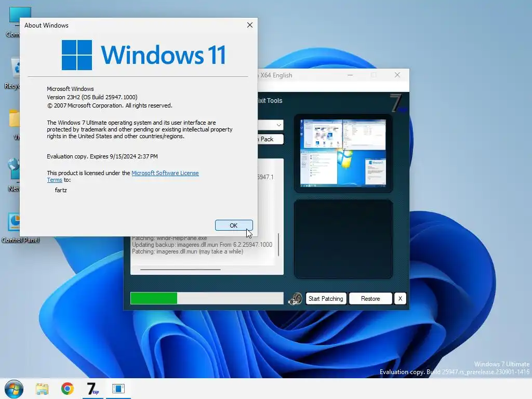Click OK in About Windows dialog
This screenshot has height=399, width=532.
click(234, 225)
